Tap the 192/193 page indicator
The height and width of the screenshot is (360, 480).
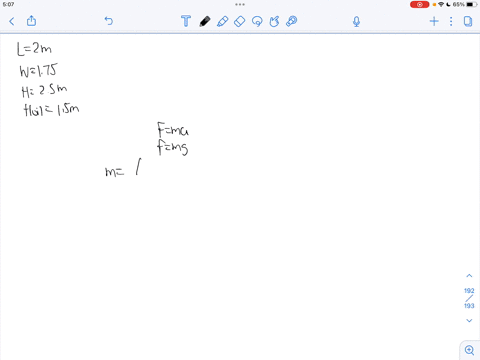pos(469,298)
